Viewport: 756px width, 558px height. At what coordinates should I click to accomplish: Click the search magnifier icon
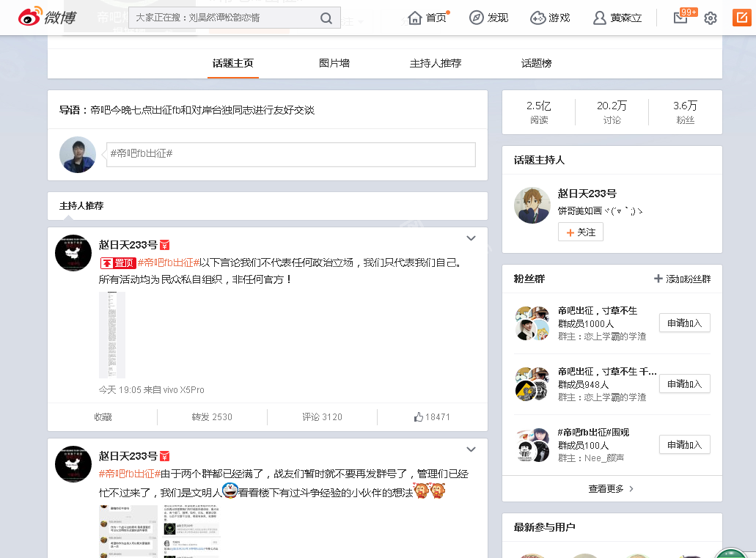(x=326, y=18)
